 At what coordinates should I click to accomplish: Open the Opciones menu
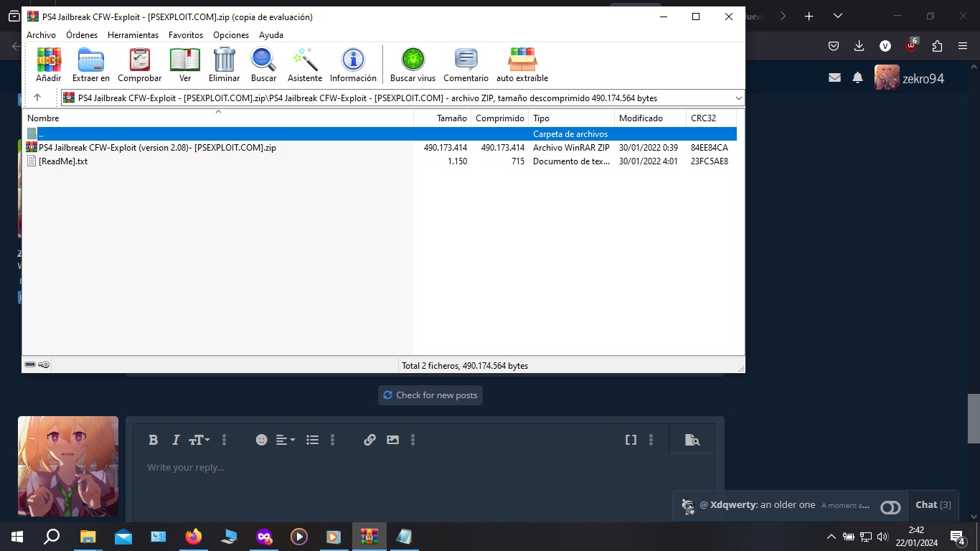(231, 34)
